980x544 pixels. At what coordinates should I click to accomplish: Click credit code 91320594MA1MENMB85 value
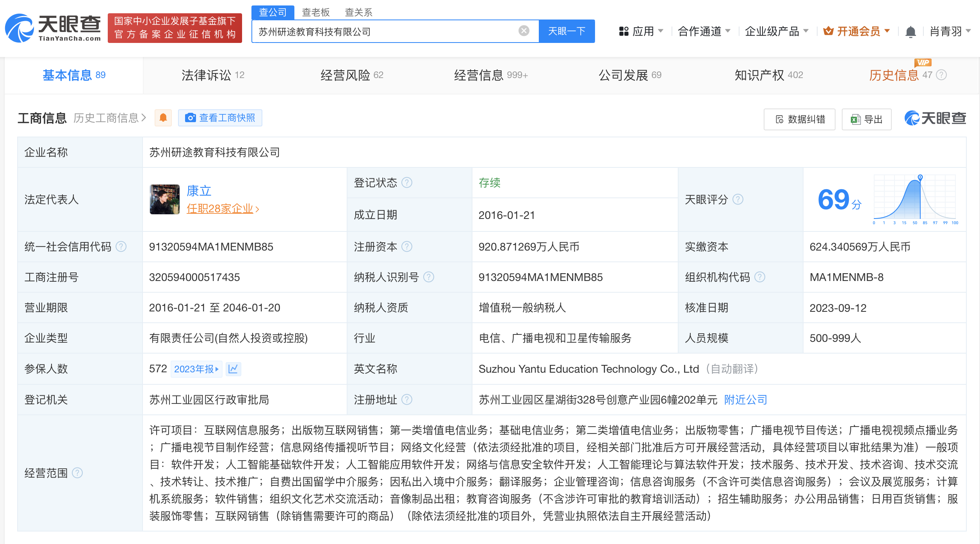click(211, 247)
